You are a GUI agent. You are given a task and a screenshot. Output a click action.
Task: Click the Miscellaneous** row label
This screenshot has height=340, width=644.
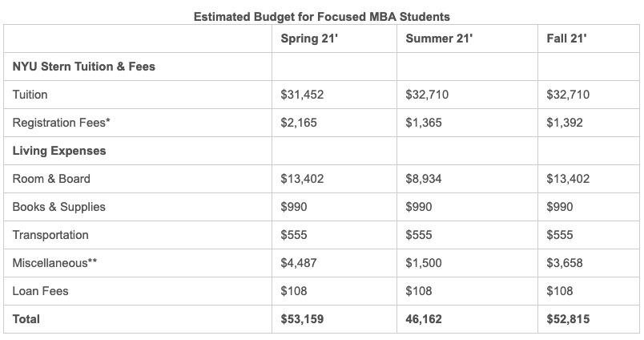55,263
